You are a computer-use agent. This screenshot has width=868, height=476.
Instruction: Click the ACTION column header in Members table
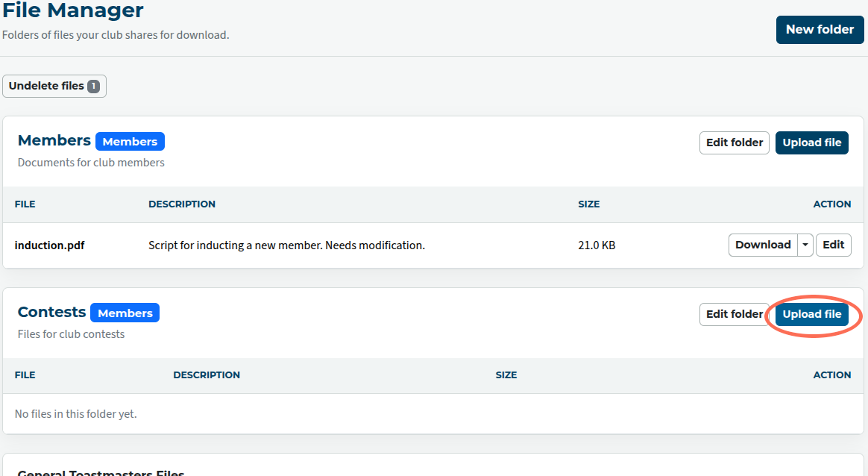[832, 204]
